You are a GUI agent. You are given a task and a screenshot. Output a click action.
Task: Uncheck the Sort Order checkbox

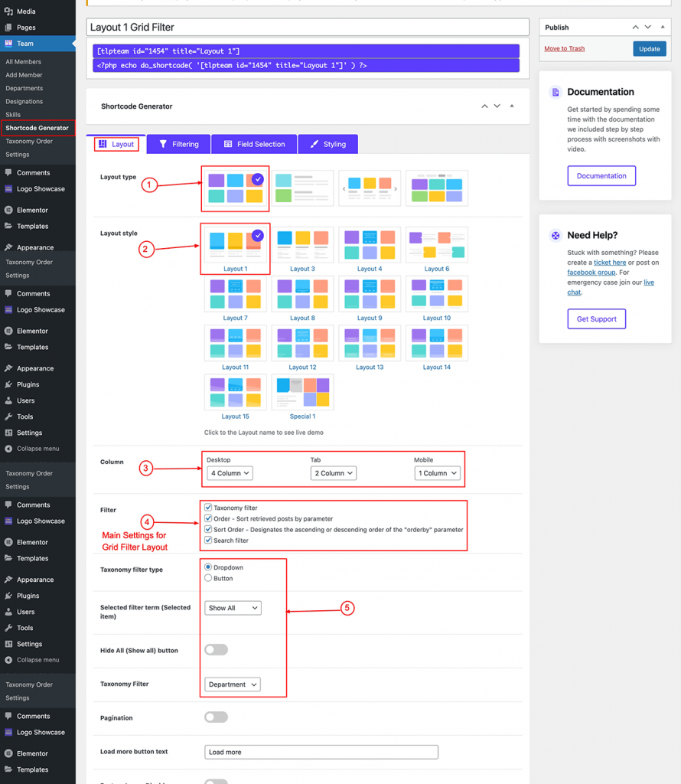tap(208, 529)
